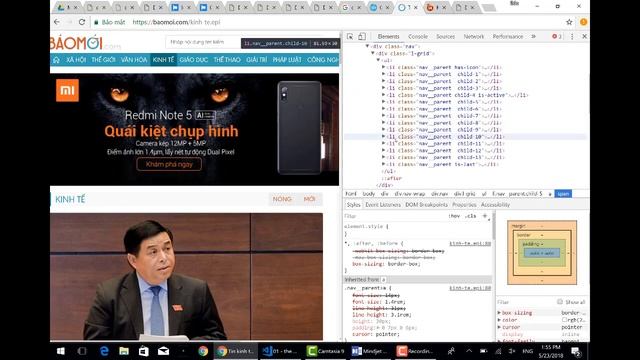This screenshot has width=640, height=360.
Task: Toggle the .cls class editor
Action: pos(471,216)
